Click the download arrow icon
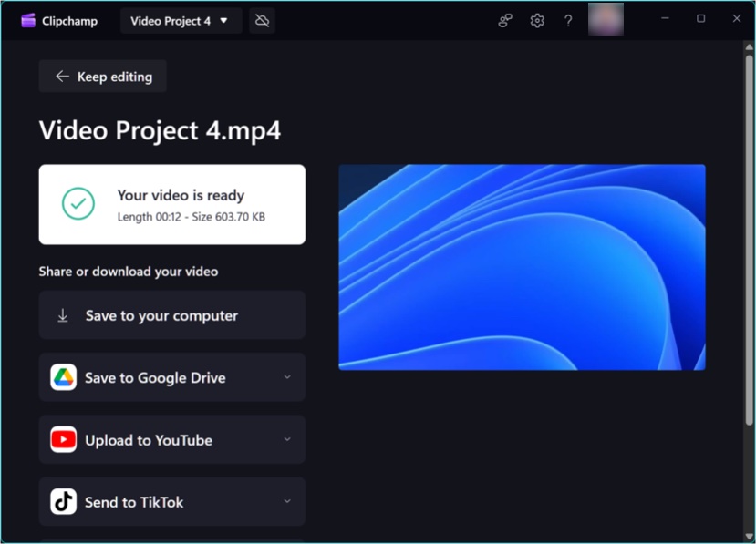Screen dimensions: 756x544 click(x=63, y=315)
